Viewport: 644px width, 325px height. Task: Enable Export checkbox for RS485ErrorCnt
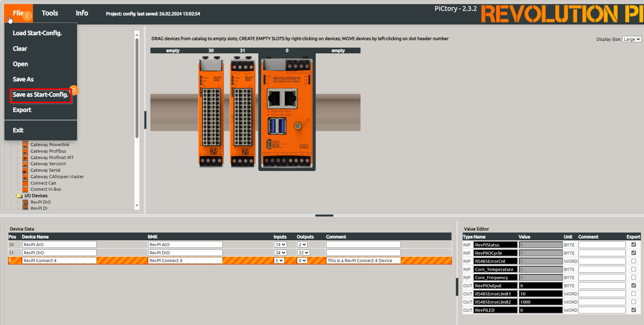pyautogui.click(x=633, y=261)
